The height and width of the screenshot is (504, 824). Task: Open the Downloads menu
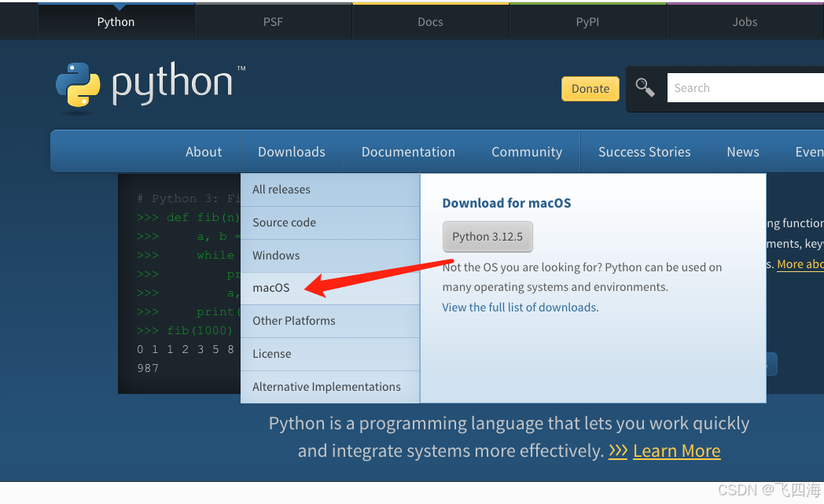[x=292, y=152]
